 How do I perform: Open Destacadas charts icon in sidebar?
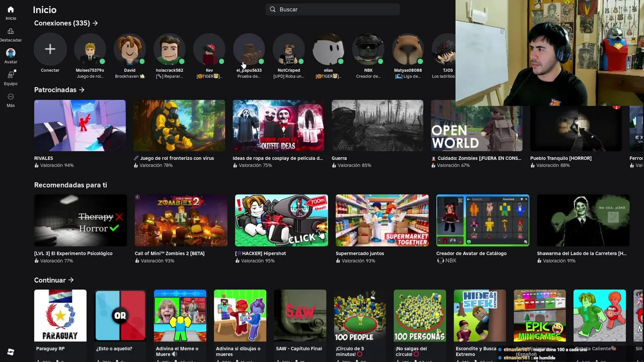pos(11,31)
